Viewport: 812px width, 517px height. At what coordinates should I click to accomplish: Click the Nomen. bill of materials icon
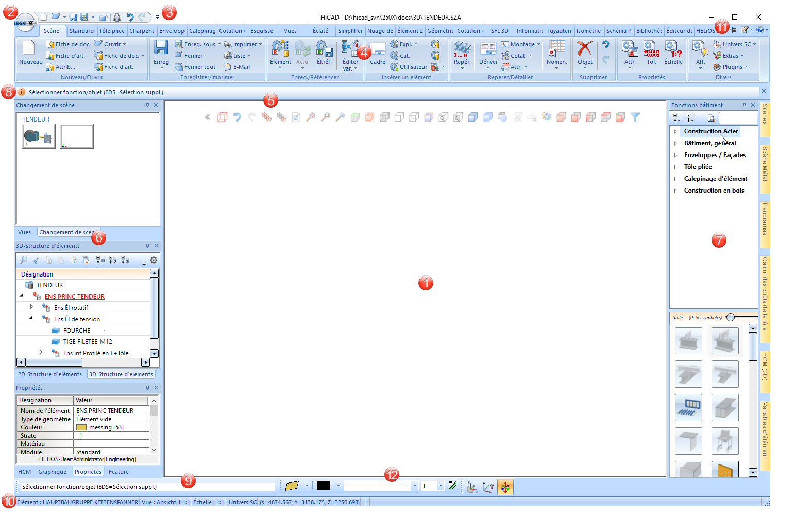point(557,48)
